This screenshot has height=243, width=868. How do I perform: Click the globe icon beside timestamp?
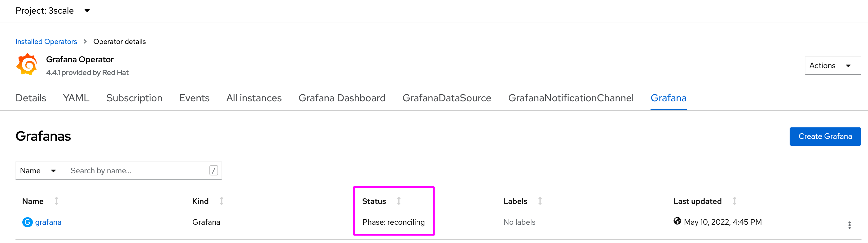click(677, 221)
